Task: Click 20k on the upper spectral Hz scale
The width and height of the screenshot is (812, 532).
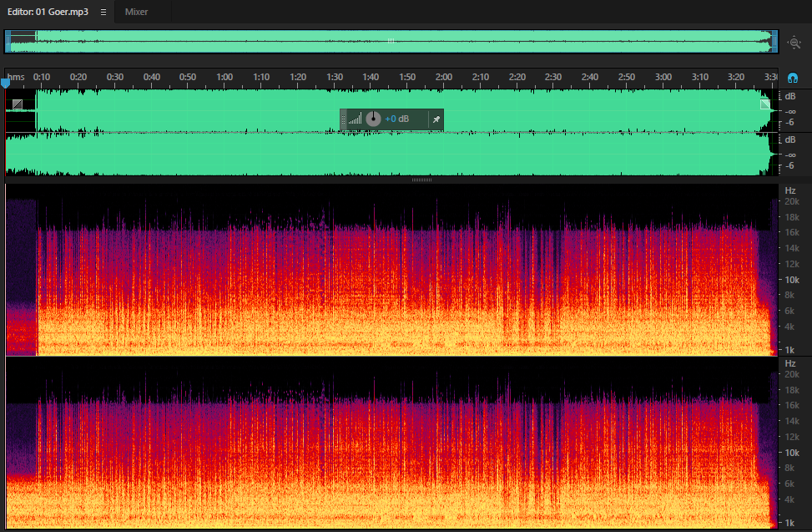Action: 792,201
